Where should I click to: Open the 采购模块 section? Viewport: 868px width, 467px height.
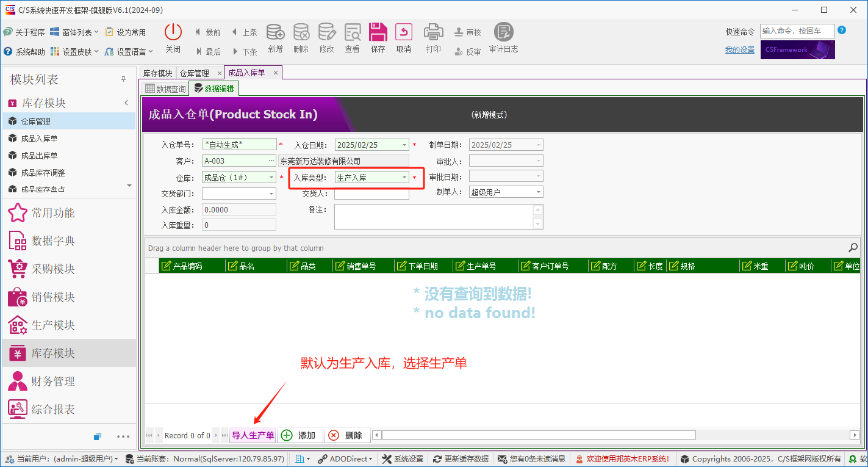click(69, 269)
